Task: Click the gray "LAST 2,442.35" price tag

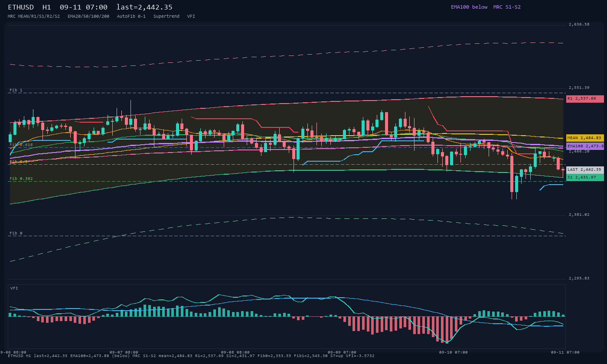Action: pos(585,170)
